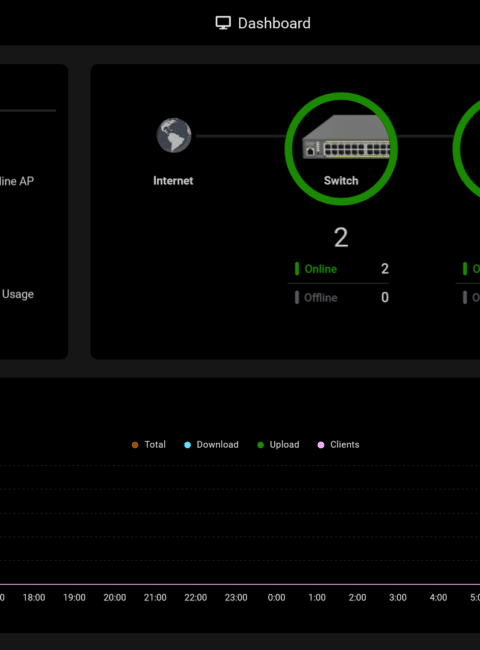Click the Offline count value 0
This screenshot has width=480, height=650.
(385, 298)
